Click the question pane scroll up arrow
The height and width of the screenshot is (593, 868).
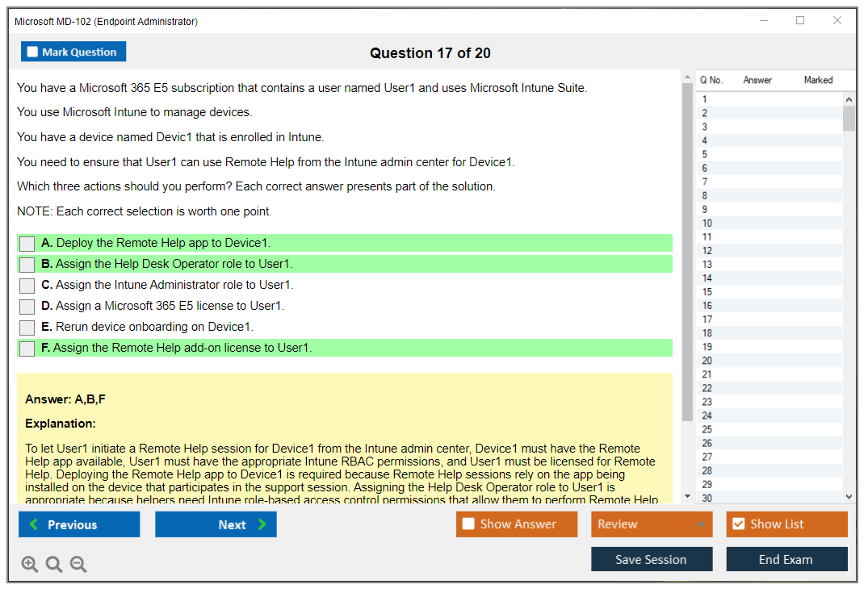coord(687,77)
